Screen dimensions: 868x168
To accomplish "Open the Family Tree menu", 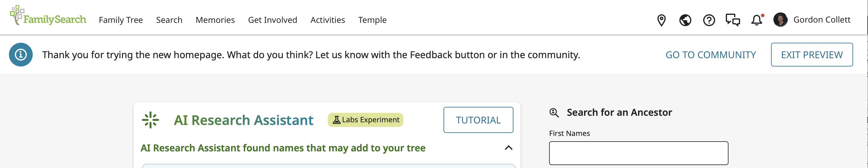I will (121, 20).
